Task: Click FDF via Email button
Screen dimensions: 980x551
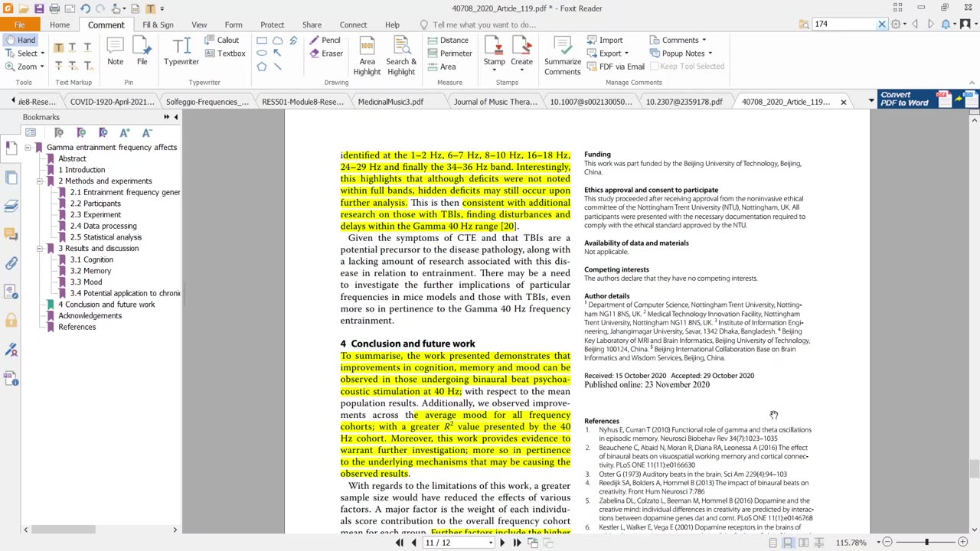Action: (x=616, y=67)
